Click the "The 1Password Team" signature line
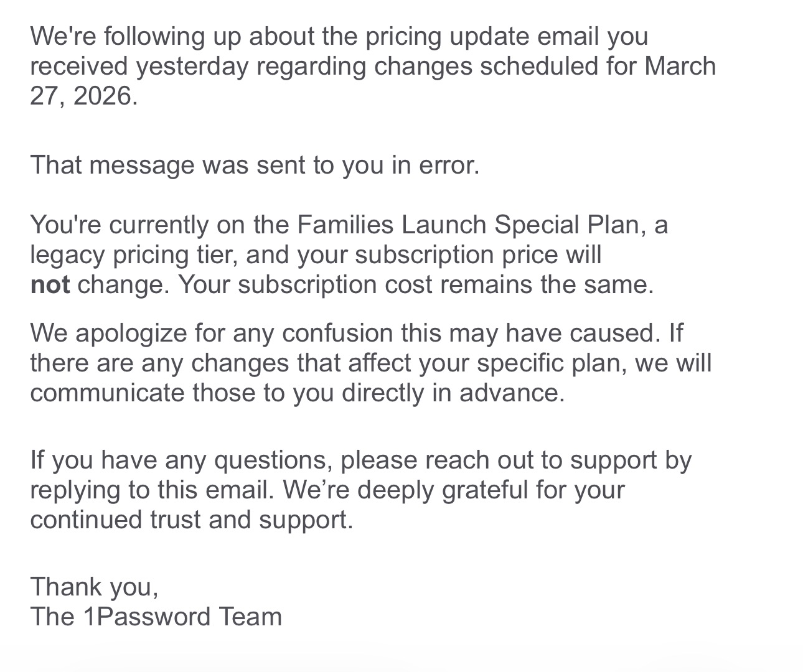The height and width of the screenshot is (672, 803). click(156, 617)
